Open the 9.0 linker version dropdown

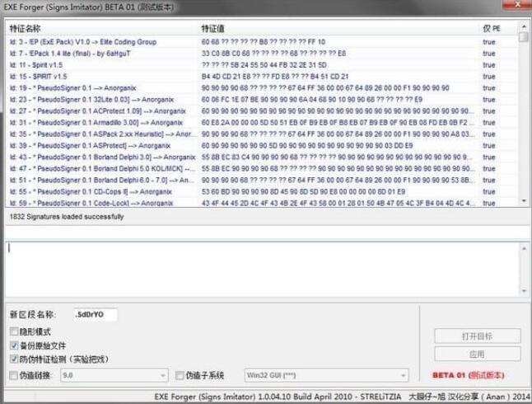(114, 375)
